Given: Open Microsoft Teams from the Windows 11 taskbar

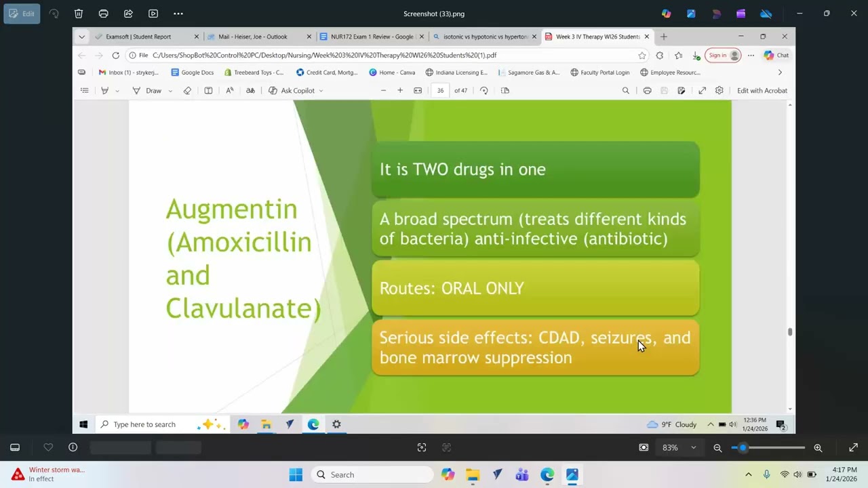Looking at the screenshot, I should coord(522,474).
